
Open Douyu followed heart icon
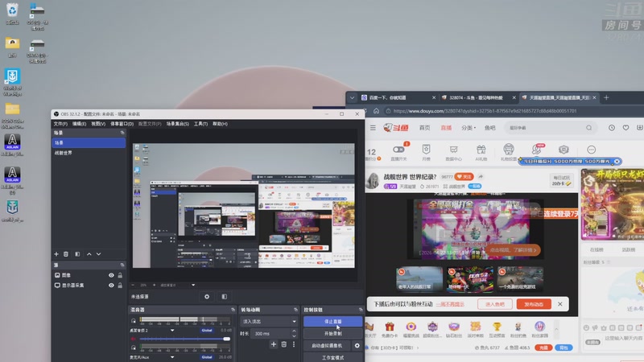click(625, 128)
